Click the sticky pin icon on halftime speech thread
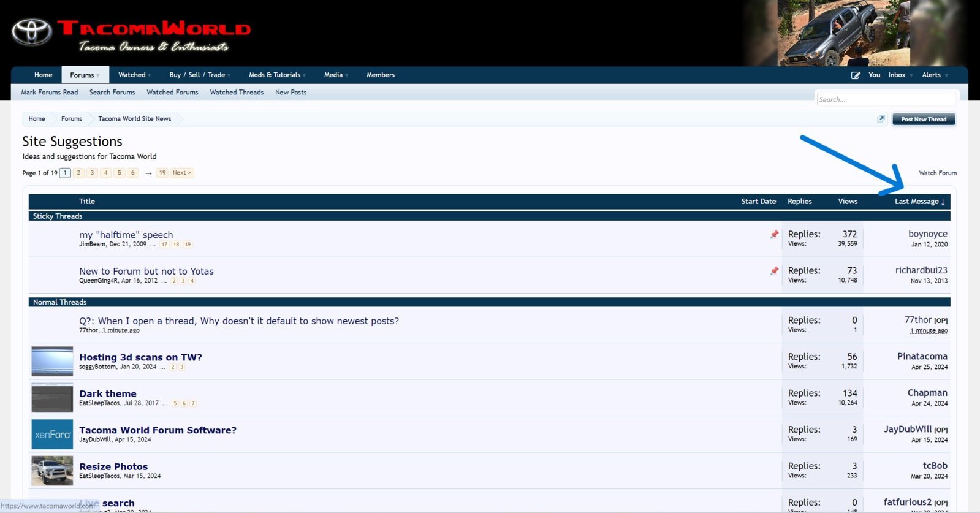 point(774,235)
